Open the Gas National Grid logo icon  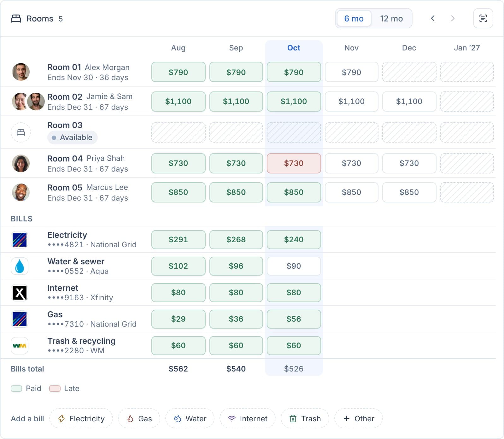20,319
